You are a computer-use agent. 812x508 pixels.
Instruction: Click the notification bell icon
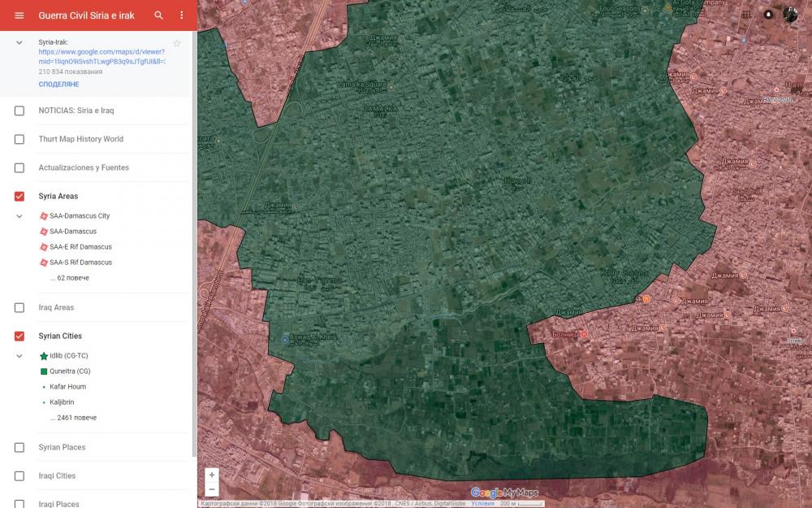pyautogui.click(x=768, y=15)
